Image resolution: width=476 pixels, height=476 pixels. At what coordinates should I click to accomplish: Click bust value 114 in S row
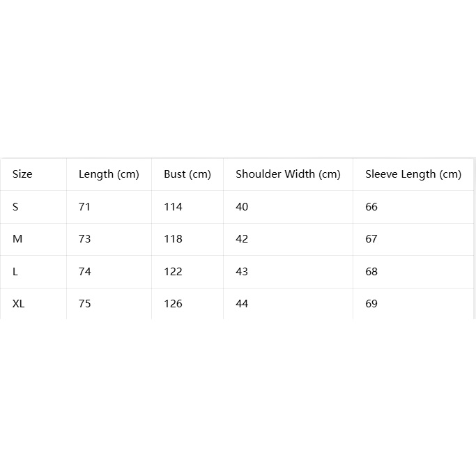click(x=173, y=207)
